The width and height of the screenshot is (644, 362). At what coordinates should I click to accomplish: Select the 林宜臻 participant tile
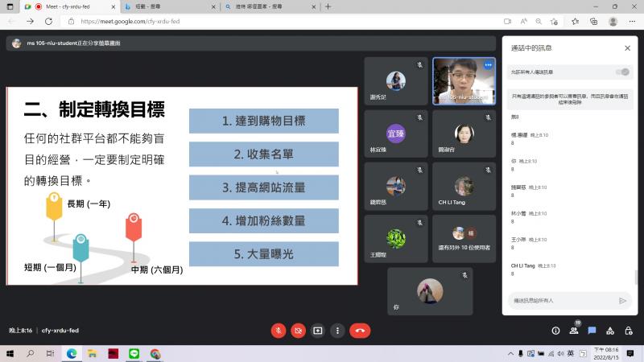pos(395,134)
